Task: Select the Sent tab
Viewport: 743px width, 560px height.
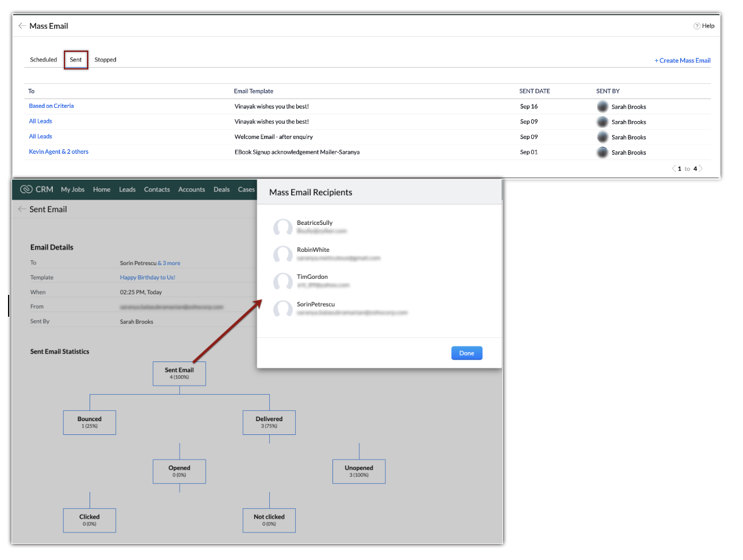Action: pyautogui.click(x=76, y=60)
